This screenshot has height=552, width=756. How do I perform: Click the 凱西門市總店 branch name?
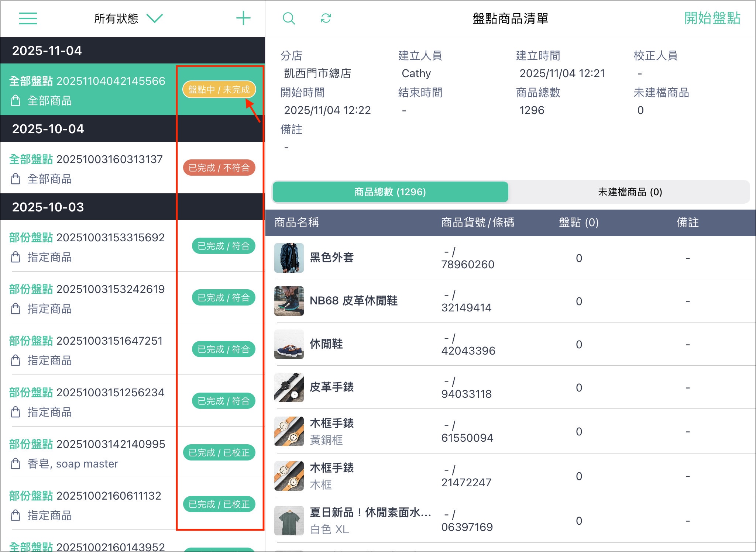point(317,73)
